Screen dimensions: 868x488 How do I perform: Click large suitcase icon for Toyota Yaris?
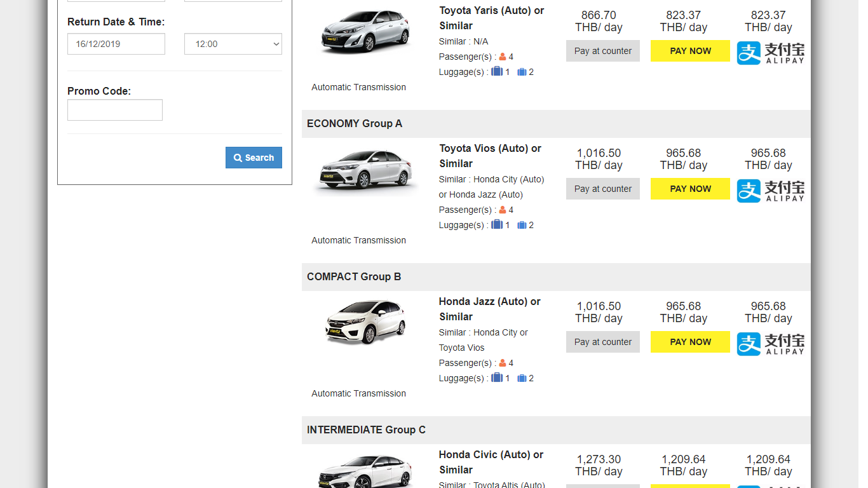pos(497,71)
